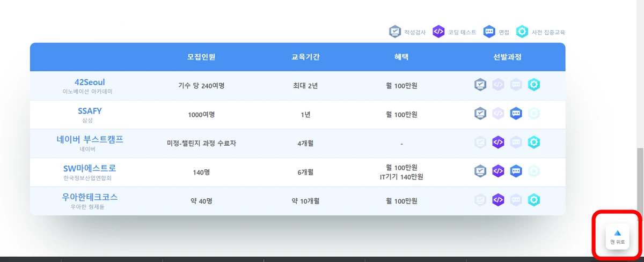Click SW마에스트로 row's faded pre-training icon
644x262 pixels.
[x=533, y=171]
